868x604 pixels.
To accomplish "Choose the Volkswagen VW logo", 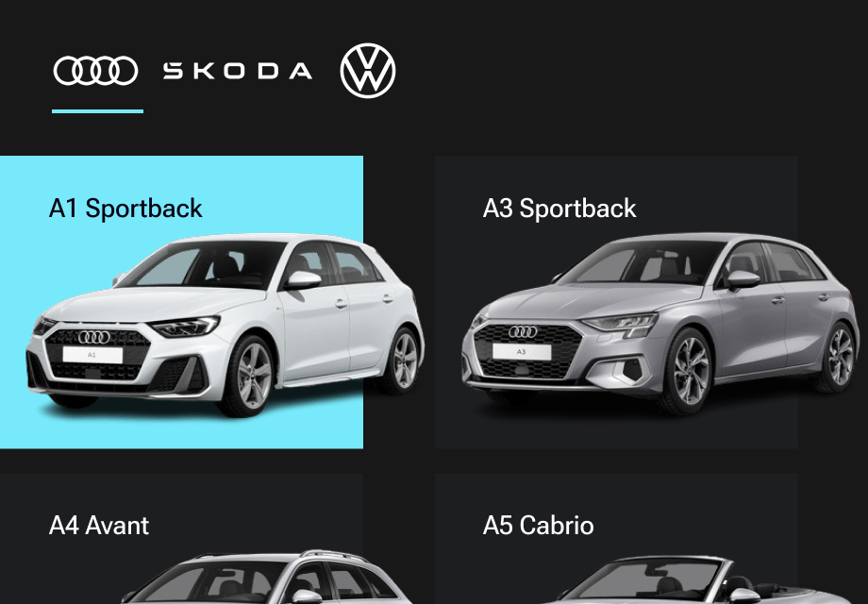I will click(x=368, y=71).
